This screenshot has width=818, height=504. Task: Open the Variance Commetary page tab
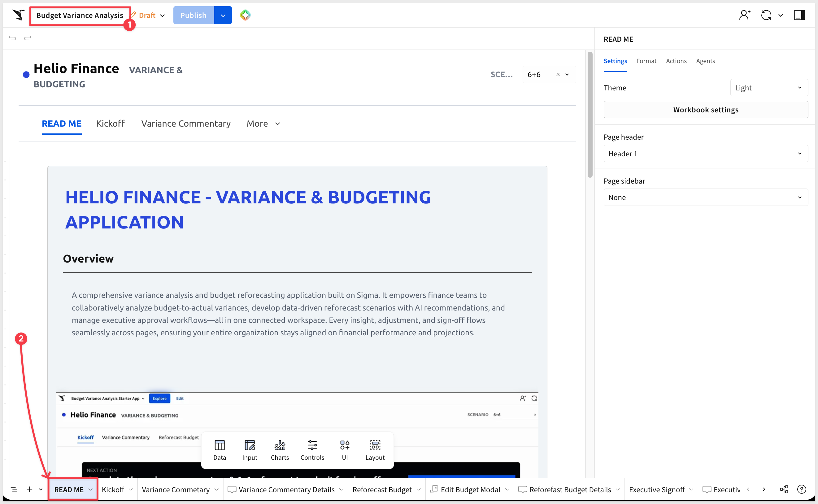coord(176,489)
